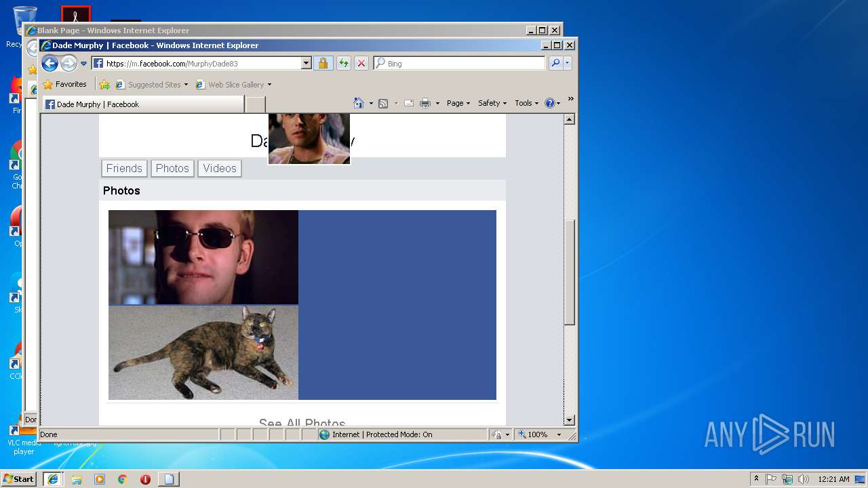Open the Action Center flag icon
The width and height of the screenshot is (868, 488).
pyautogui.click(x=771, y=479)
